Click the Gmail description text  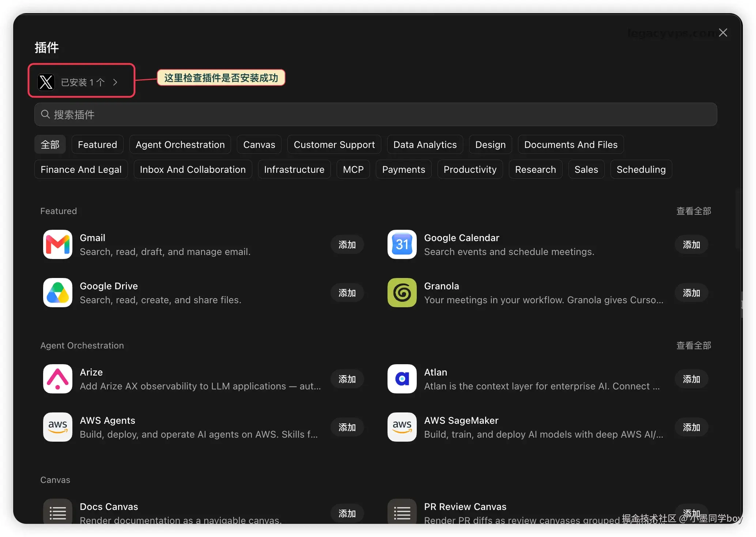tap(165, 252)
